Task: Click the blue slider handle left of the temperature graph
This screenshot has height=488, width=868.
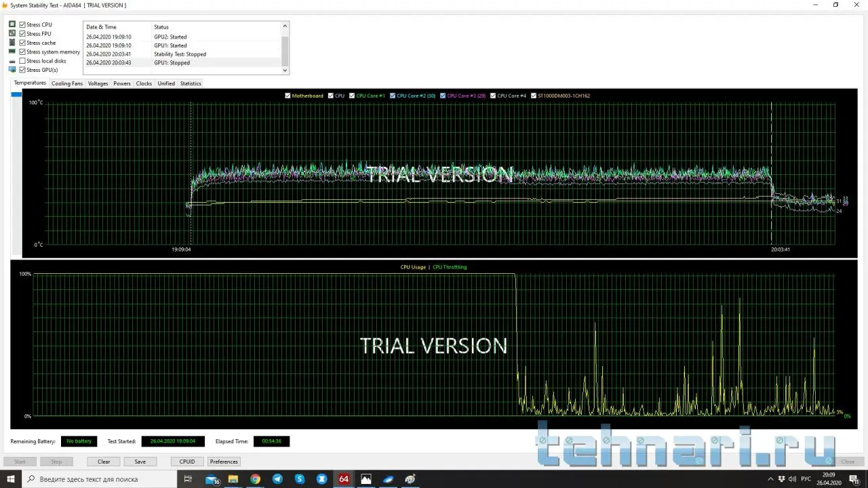Action: click(x=16, y=95)
